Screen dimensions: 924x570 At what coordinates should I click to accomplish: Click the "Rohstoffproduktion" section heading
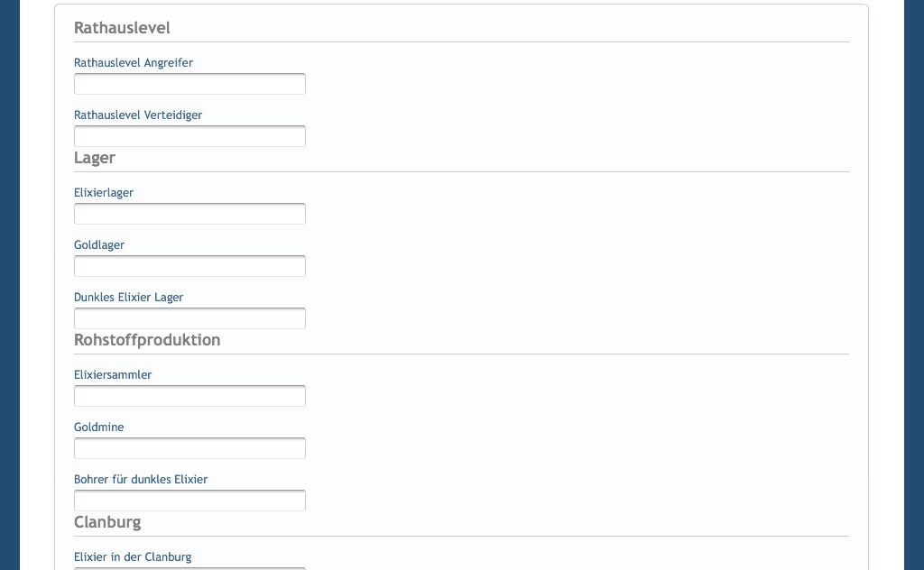(147, 340)
